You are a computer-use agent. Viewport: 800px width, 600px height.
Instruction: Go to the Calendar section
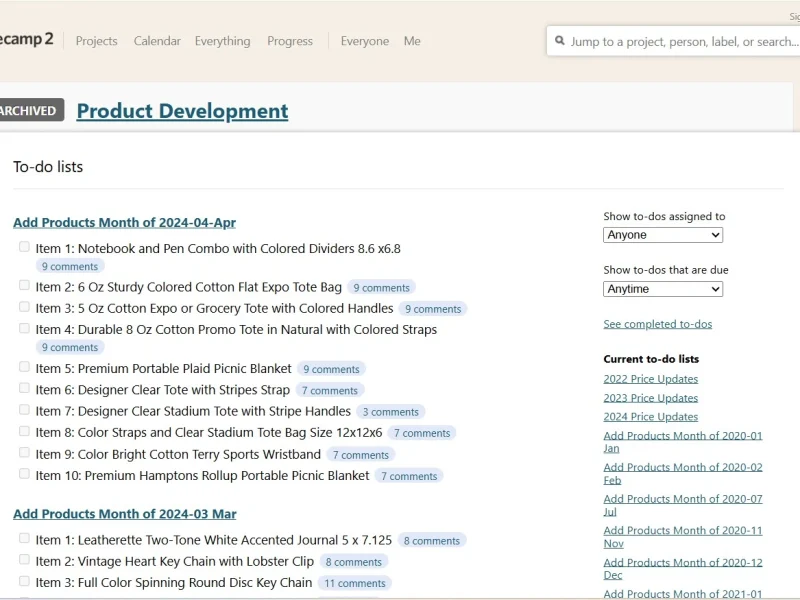coord(157,41)
